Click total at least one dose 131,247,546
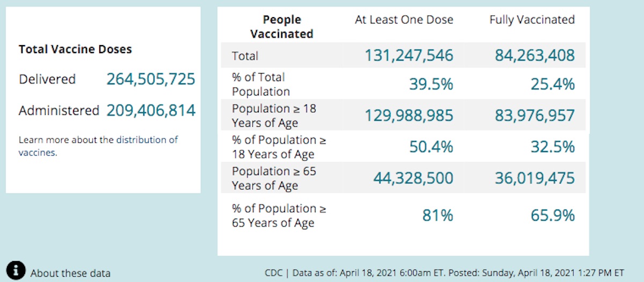 pyautogui.click(x=409, y=55)
